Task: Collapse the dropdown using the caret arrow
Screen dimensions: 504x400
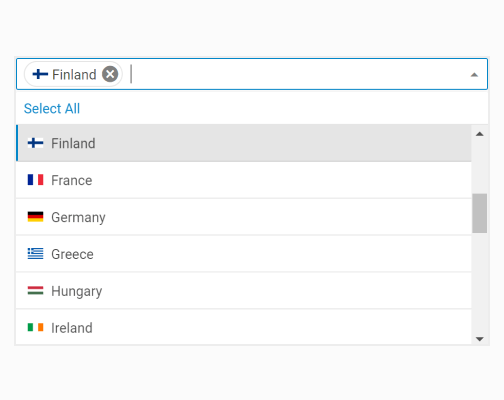Action: (x=474, y=75)
